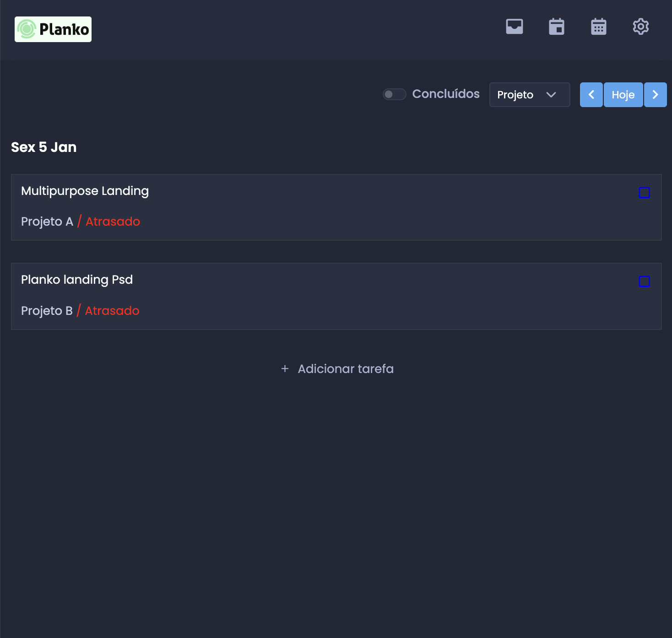The width and height of the screenshot is (672, 638).
Task: Open the Multipurpose Landing task title
Action: tap(85, 191)
